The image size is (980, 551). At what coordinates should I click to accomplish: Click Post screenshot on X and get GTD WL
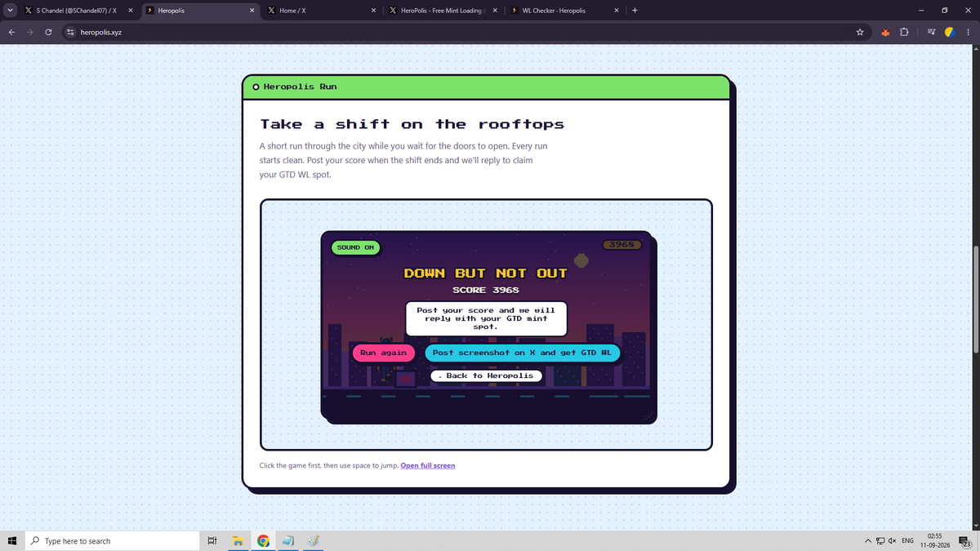click(522, 353)
